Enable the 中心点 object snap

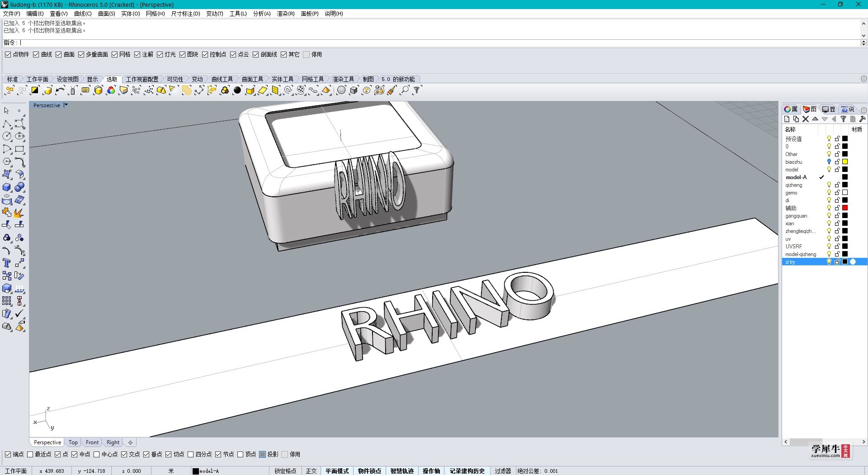pos(97,454)
